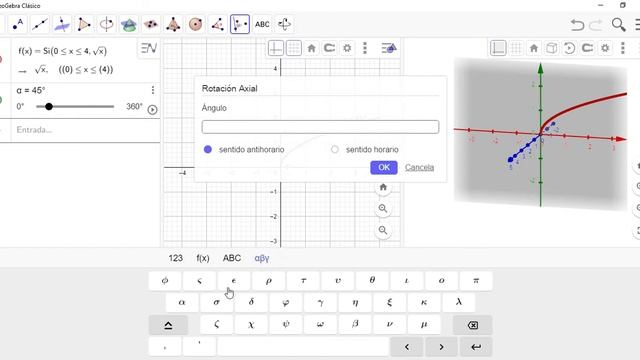
Task: Toggle the keyboard shift key
Action: tap(168, 325)
